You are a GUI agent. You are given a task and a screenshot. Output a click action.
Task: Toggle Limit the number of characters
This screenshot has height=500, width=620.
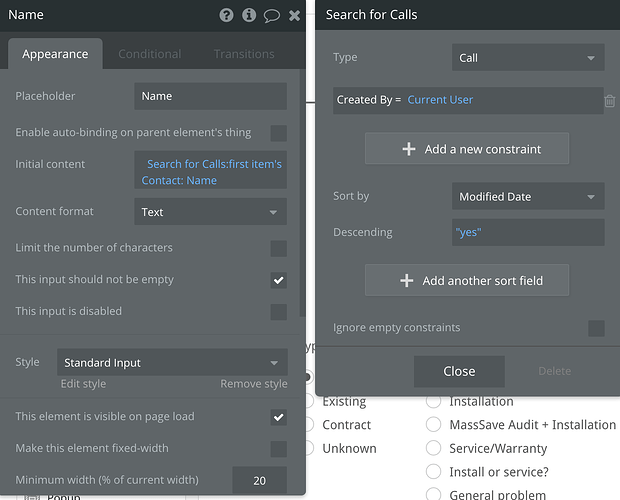278,248
